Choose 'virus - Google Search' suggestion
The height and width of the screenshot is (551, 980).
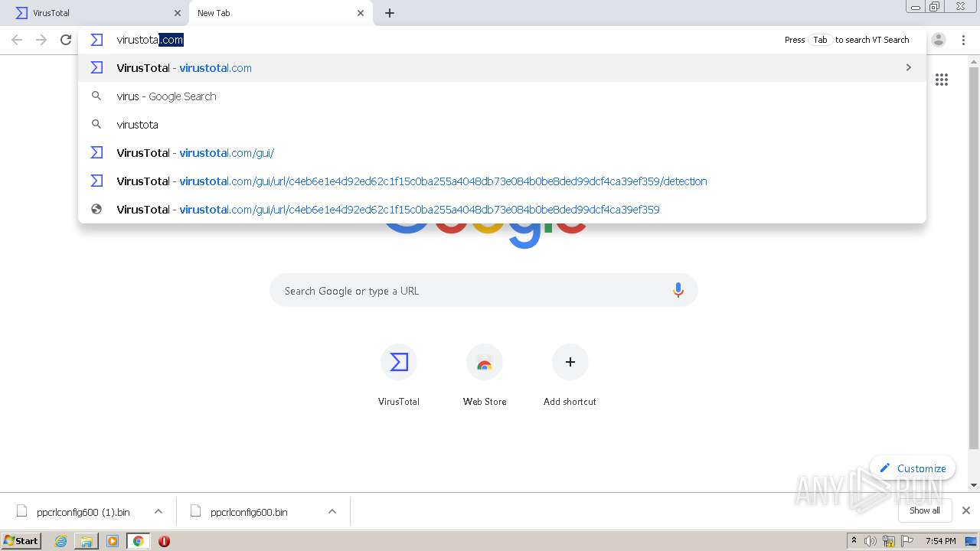coord(502,96)
